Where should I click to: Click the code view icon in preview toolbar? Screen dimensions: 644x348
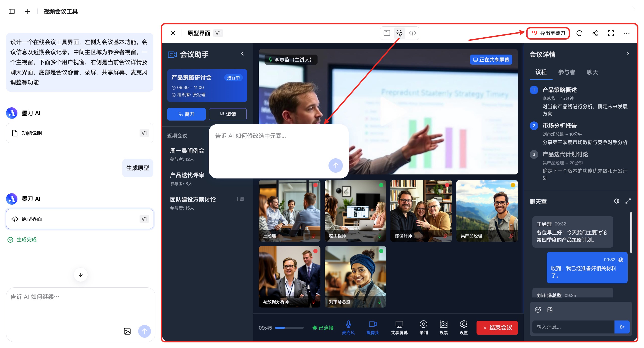[x=412, y=33]
